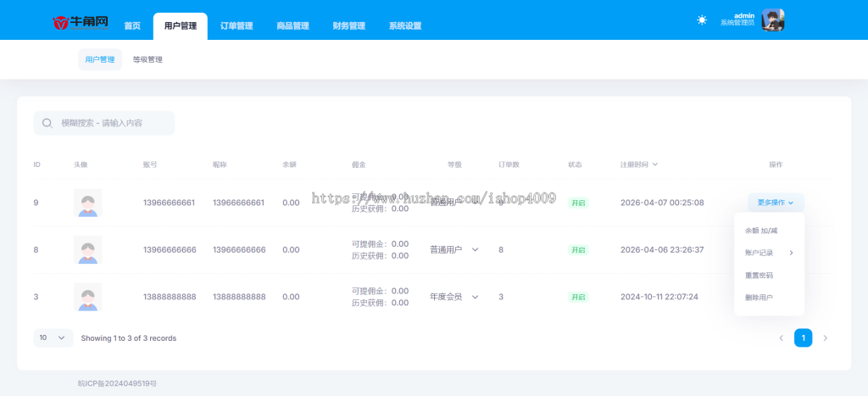The width and height of the screenshot is (868, 396).
Task: Choose 余额 加/减 from the menu
Action: (x=769, y=231)
